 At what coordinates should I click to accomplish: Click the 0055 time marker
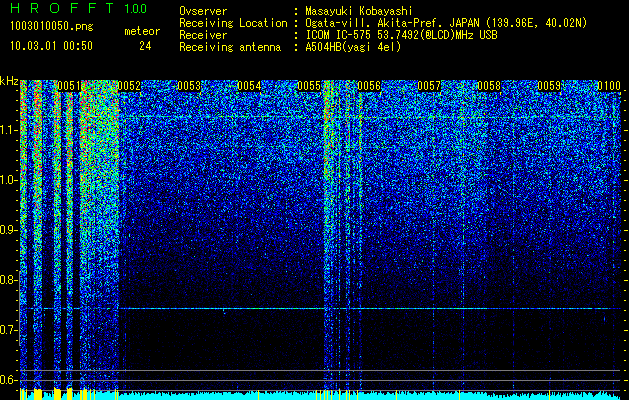coord(309,86)
